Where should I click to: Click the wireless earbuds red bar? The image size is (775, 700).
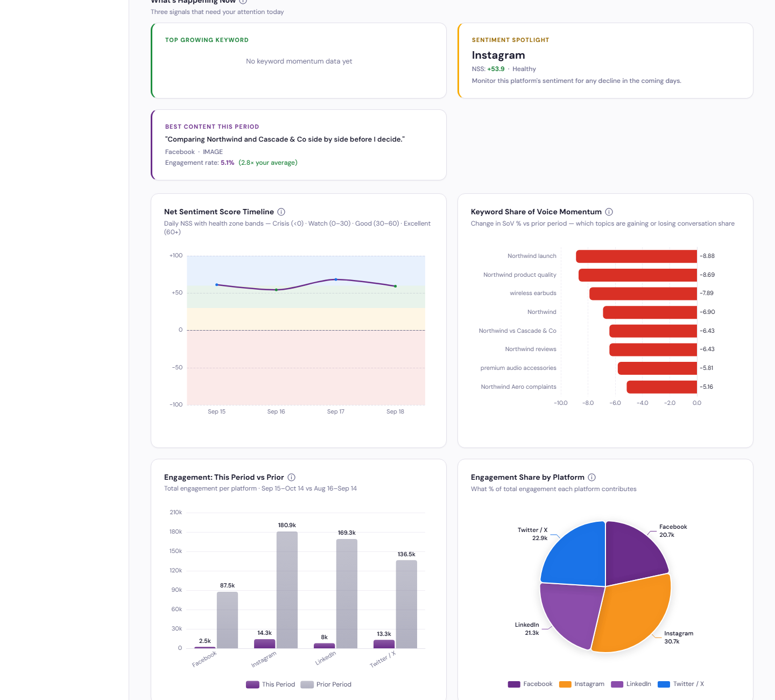point(643,293)
